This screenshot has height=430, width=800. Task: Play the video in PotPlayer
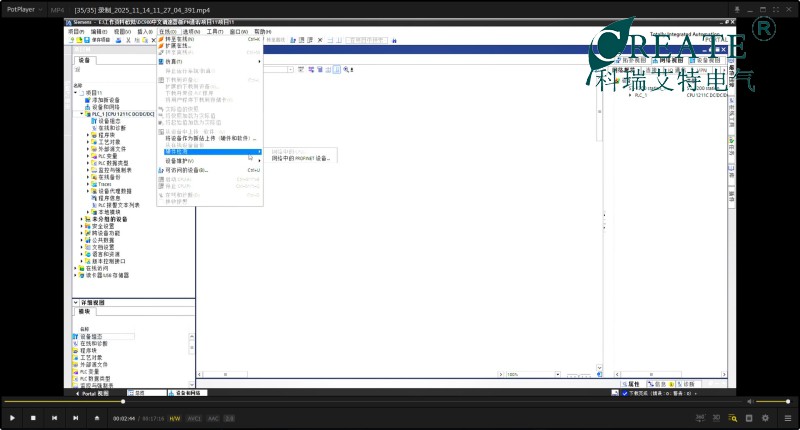tap(12, 418)
